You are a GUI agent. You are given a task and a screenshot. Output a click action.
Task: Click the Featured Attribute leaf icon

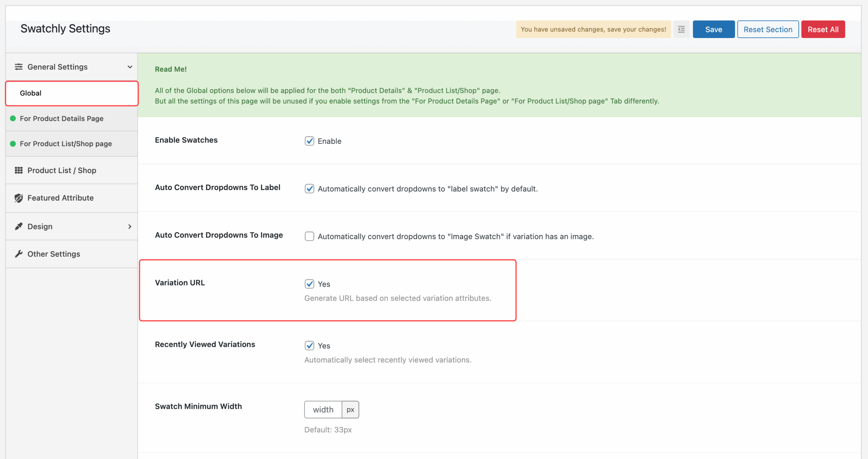[19, 198]
